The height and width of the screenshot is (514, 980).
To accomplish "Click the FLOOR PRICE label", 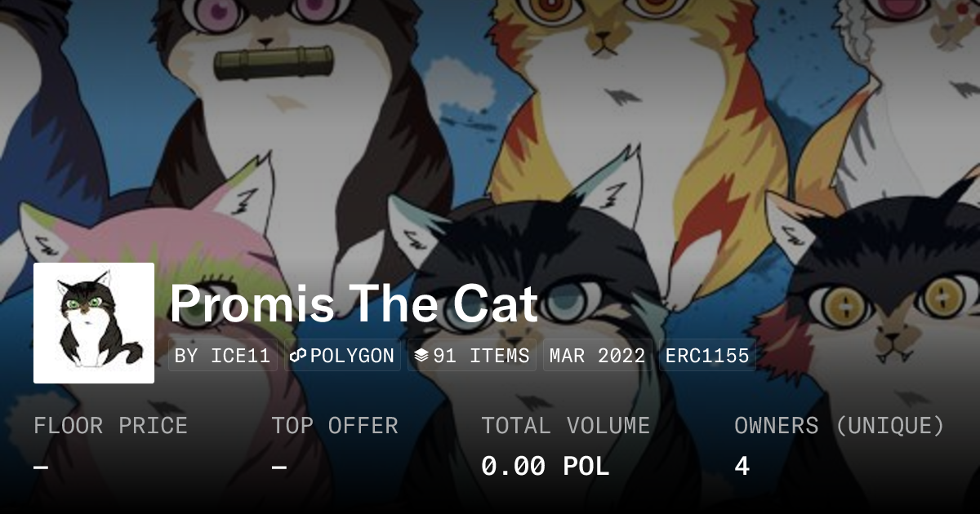I will (110, 425).
